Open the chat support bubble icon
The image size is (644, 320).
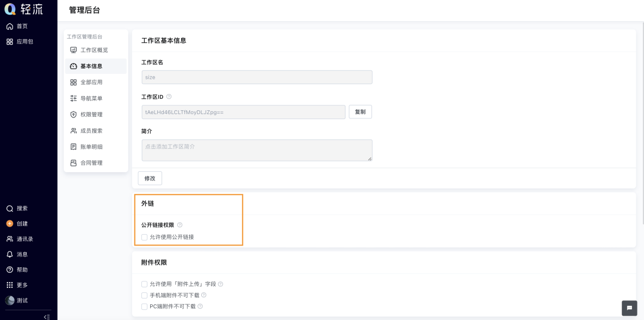(x=629, y=308)
